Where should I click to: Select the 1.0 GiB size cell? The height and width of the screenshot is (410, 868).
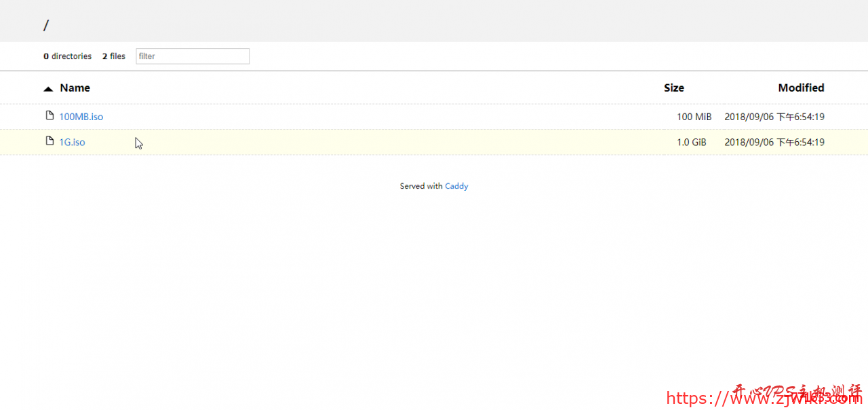click(x=692, y=143)
